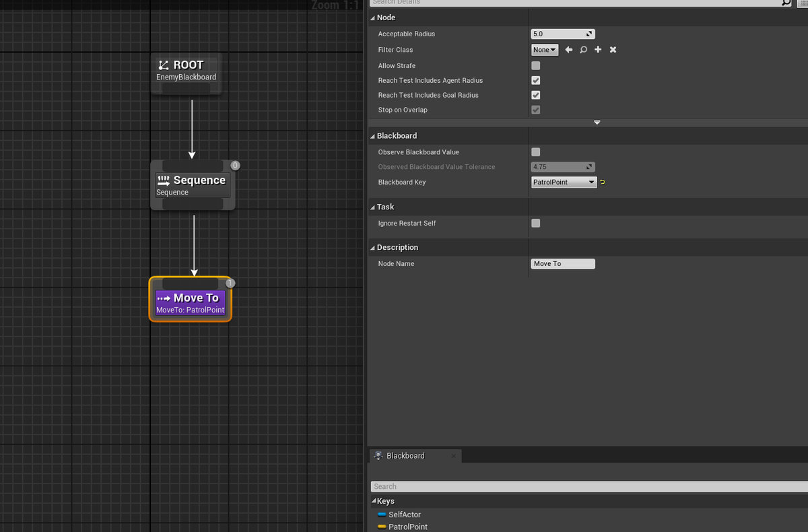Image resolution: width=808 pixels, height=532 pixels.
Task: Collapse the Keys list
Action: pos(372,502)
